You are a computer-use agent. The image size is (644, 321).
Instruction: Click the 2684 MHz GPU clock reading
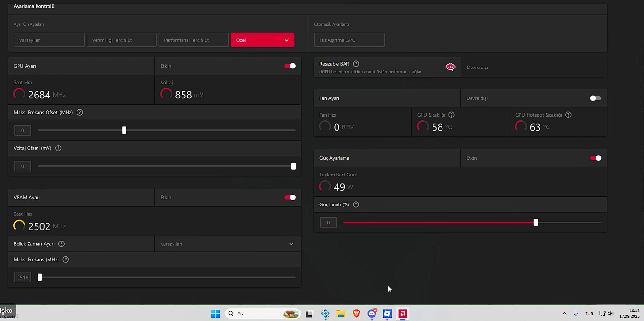[x=47, y=95]
